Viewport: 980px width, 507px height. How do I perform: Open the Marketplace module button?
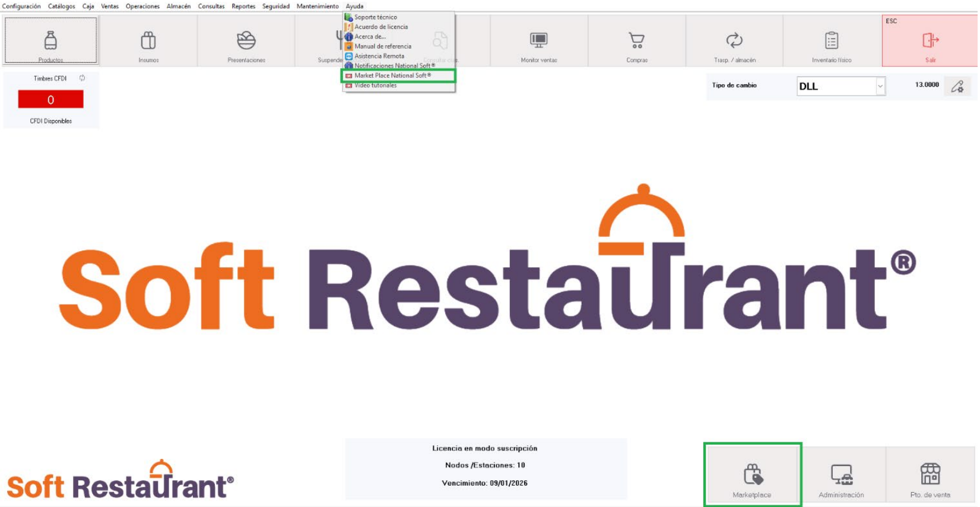[753, 474]
